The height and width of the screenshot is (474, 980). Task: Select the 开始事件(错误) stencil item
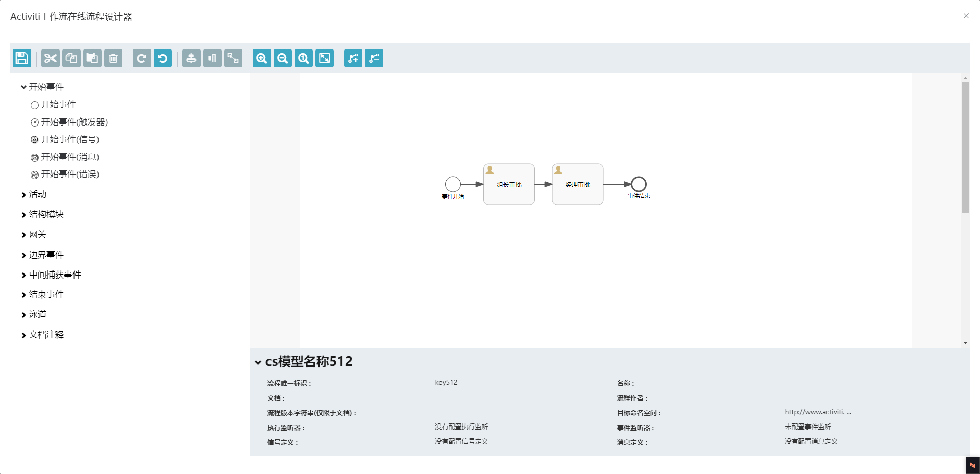click(x=65, y=174)
